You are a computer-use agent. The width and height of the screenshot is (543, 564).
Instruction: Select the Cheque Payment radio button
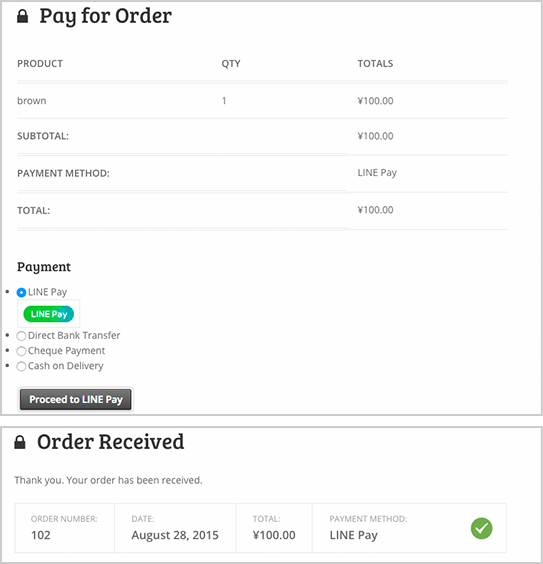pos(21,351)
